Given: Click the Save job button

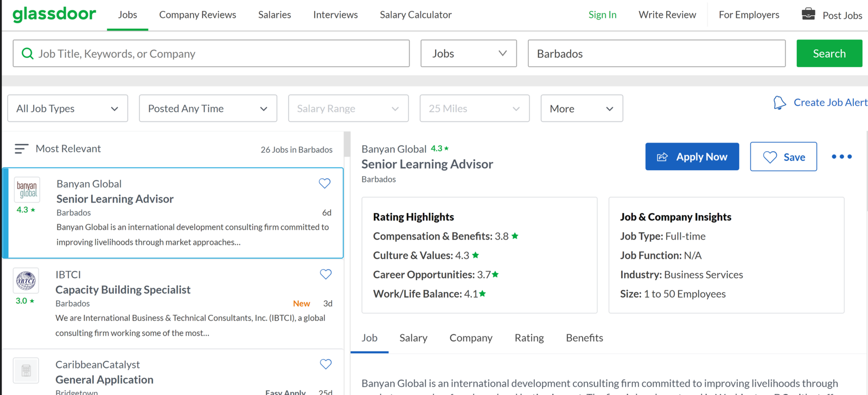Looking at the screenshot, I should coord(783,157).
